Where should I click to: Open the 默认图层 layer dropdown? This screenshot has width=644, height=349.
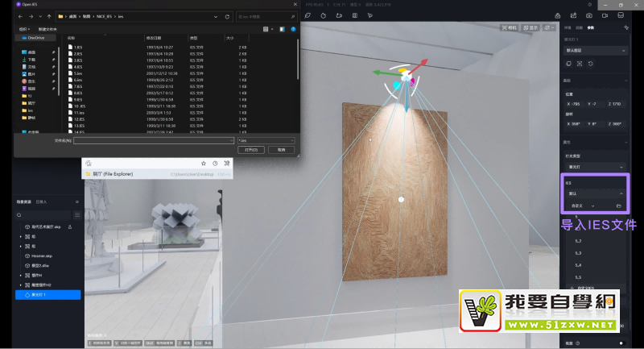[x=595, y=50]
